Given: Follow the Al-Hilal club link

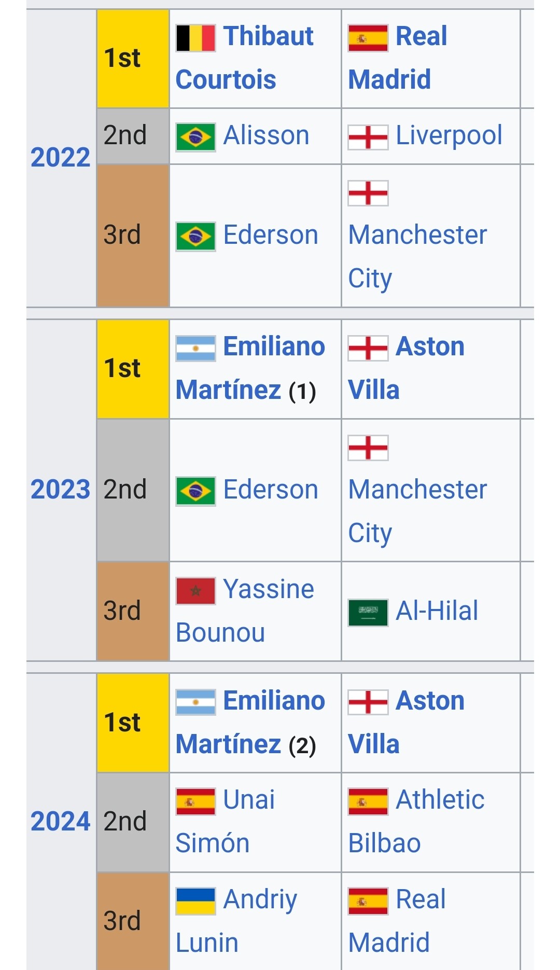Looking at the screenshot, I should coord(437,611).
